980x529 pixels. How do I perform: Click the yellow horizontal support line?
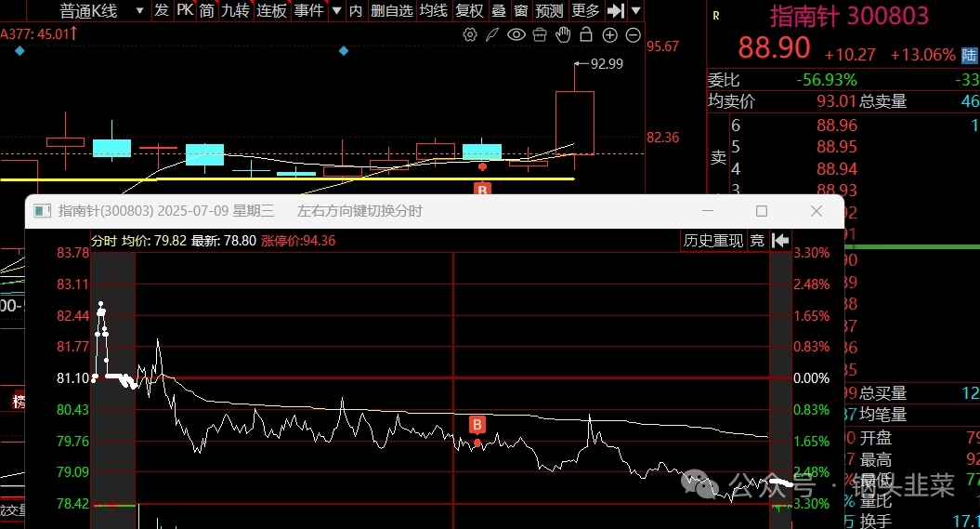(287, 179)
